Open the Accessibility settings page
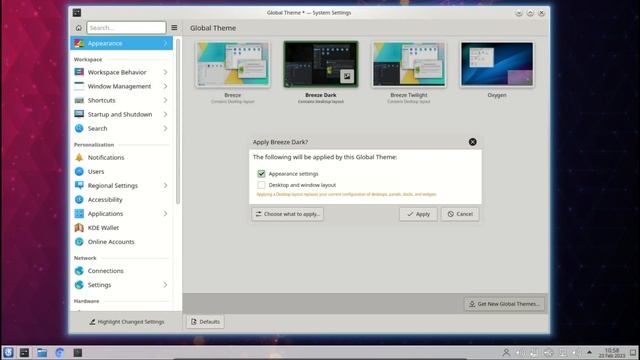Screen dimensions: 640x360 (x=122, y=200)
